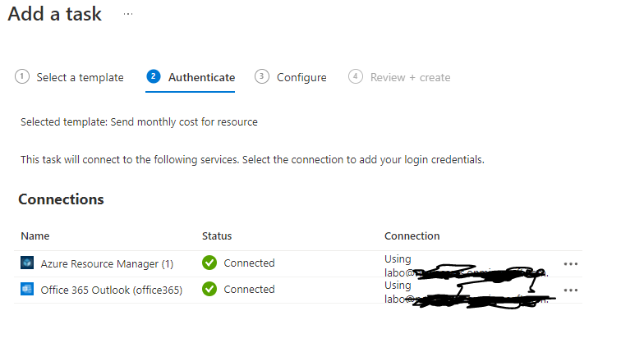Click step 1 circle icon

[x=22, y=77]
